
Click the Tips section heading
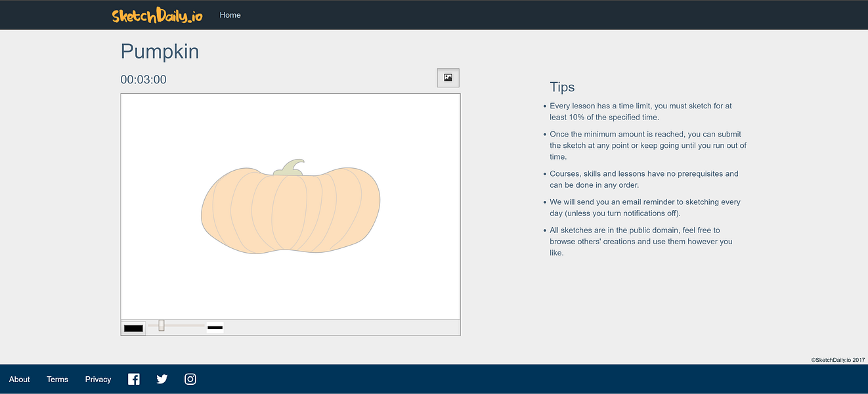click(x=562, y=87)
